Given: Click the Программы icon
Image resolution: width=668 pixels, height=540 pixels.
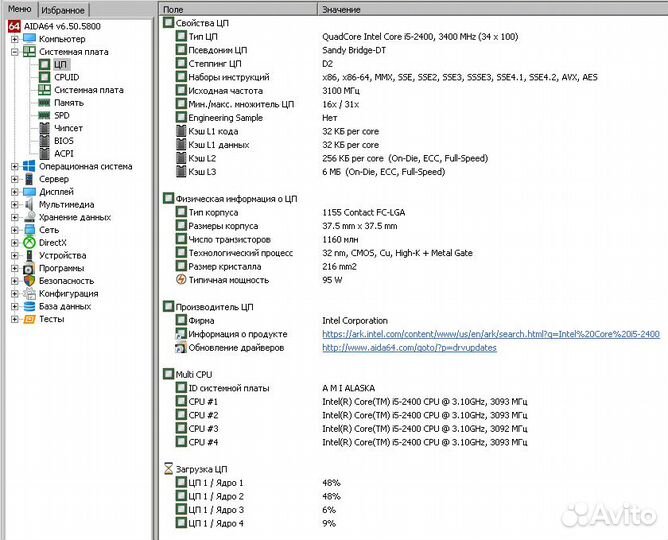Looking at the screenshot, I should pos(29,268).
